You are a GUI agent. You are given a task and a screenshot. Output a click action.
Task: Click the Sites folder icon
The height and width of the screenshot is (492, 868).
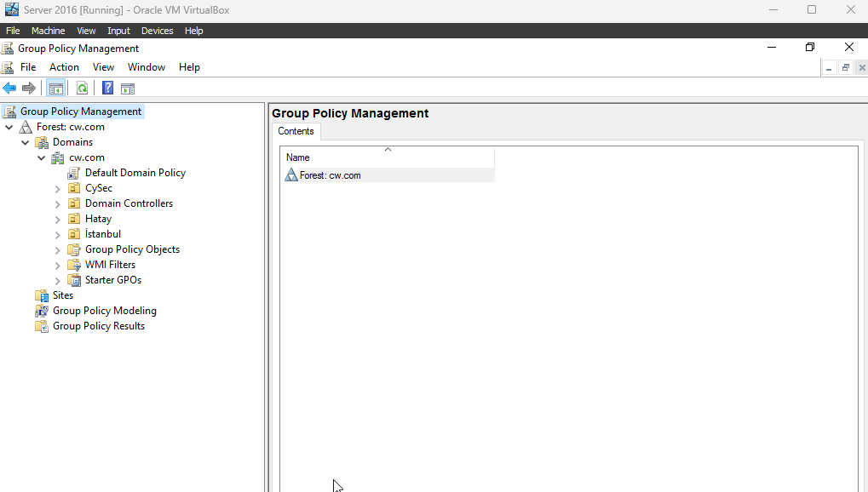(42, 296)
